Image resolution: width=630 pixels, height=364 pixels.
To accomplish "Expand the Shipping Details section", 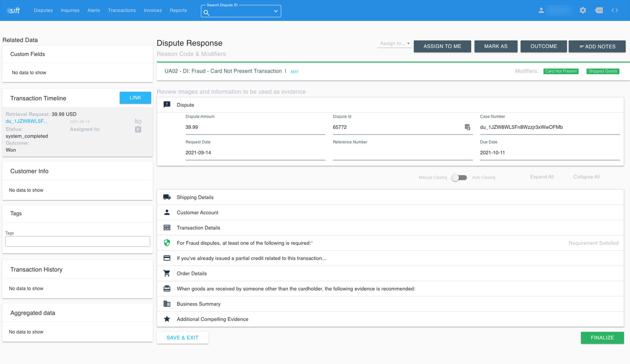I will coord(195,197).
